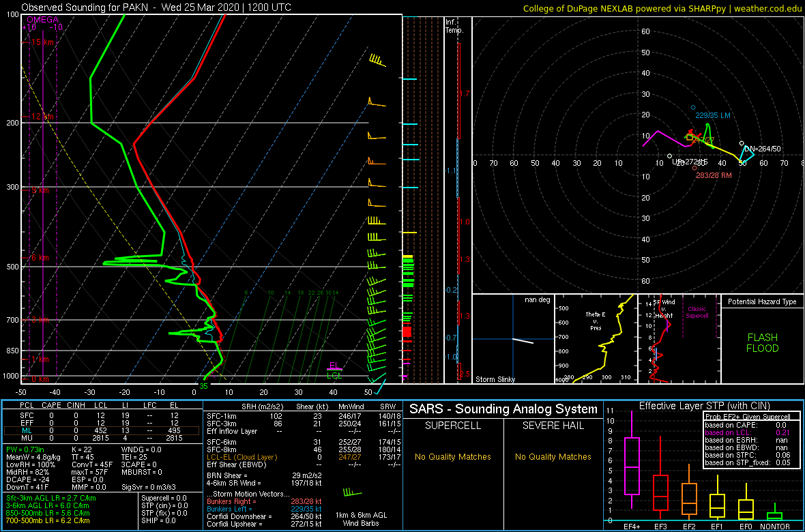Select the CAPE column header
Image resolution: width=805 pixels, height=532 pixels.
[x=51, y=406]
